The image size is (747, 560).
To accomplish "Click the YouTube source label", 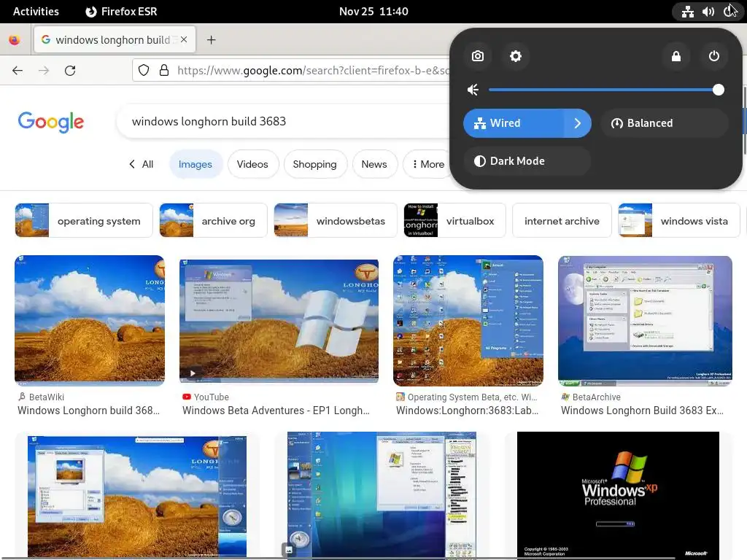I will click(x=211, y=397).
